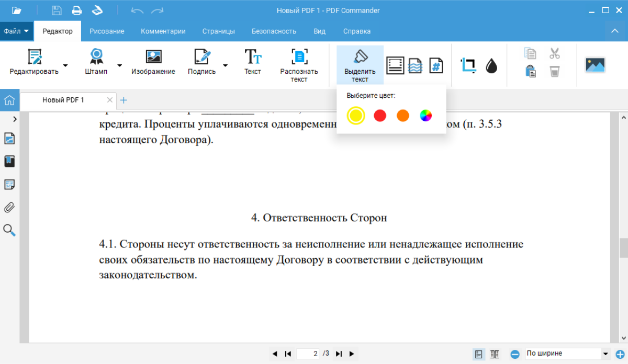The width and height of the screenshot is (628, 364).
Task: Click the watermark wavy-lines icon
Action: point(416,65)
